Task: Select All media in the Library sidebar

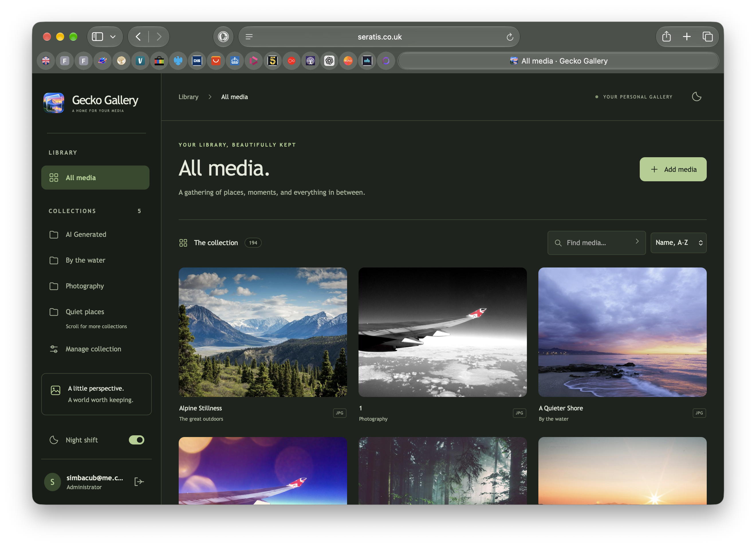Action: click(95, 178)
